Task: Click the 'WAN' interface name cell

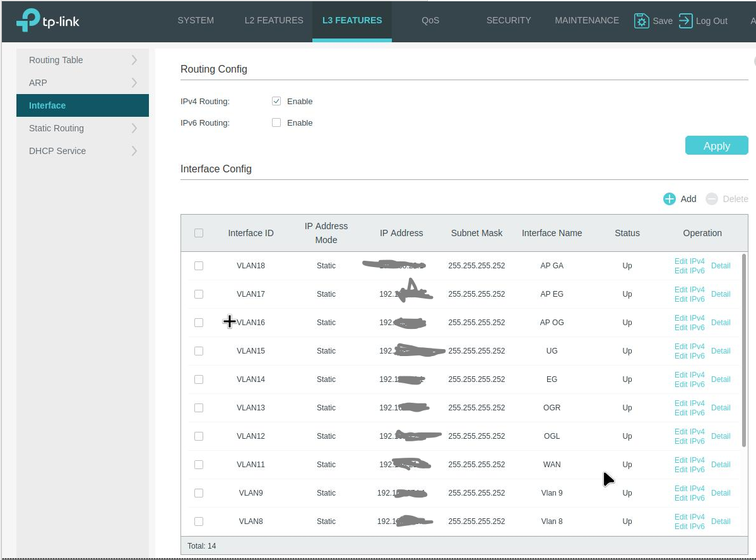Action: pyautogui.click(x=552, y=465)
